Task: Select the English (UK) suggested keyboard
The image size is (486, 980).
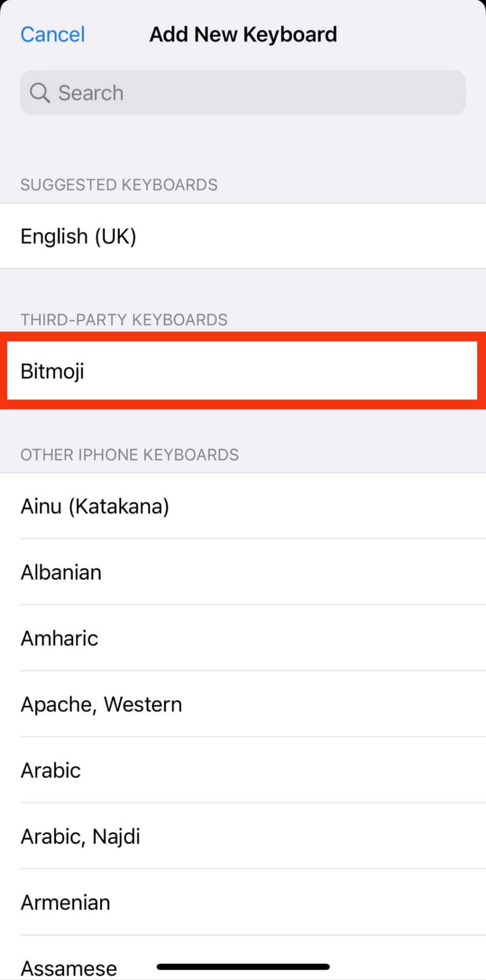Action: pyautogui.click(x=243, y=236)
